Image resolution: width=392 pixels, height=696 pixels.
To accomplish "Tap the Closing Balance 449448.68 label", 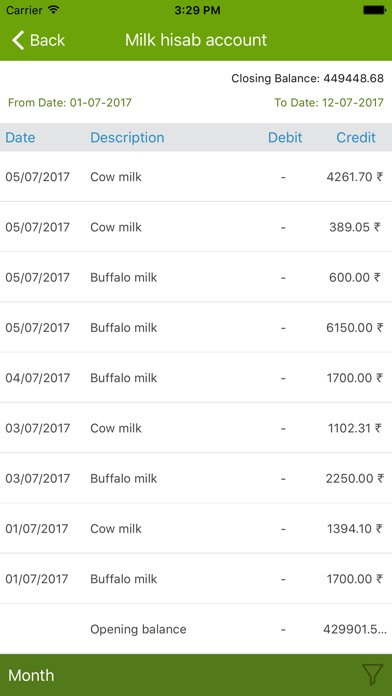I will click(307, 79).
